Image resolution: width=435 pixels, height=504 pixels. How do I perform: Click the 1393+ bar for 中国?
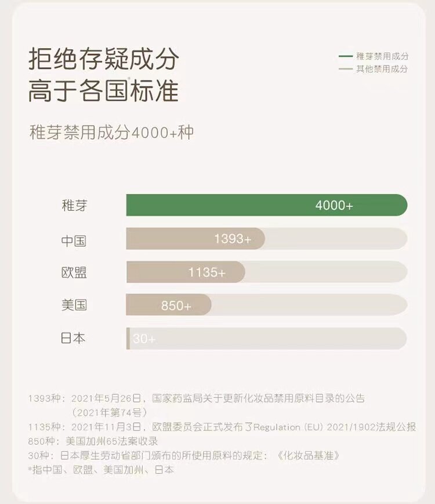click(x=195, y=238)
